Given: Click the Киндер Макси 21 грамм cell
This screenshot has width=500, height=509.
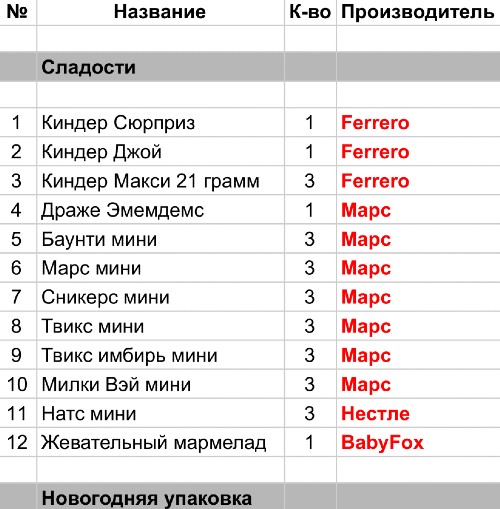Looking at the screenshot, I should pos(160,181).
